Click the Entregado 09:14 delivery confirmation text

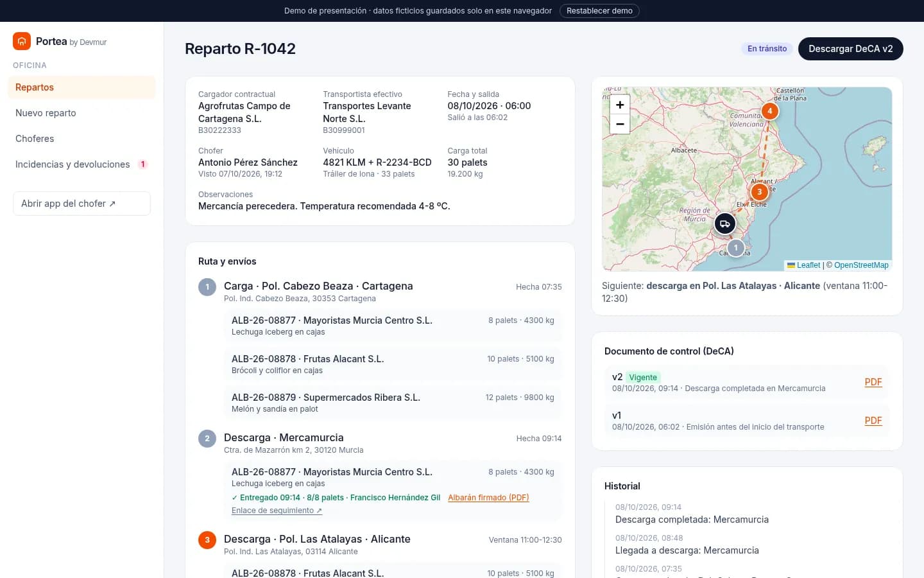336,498
